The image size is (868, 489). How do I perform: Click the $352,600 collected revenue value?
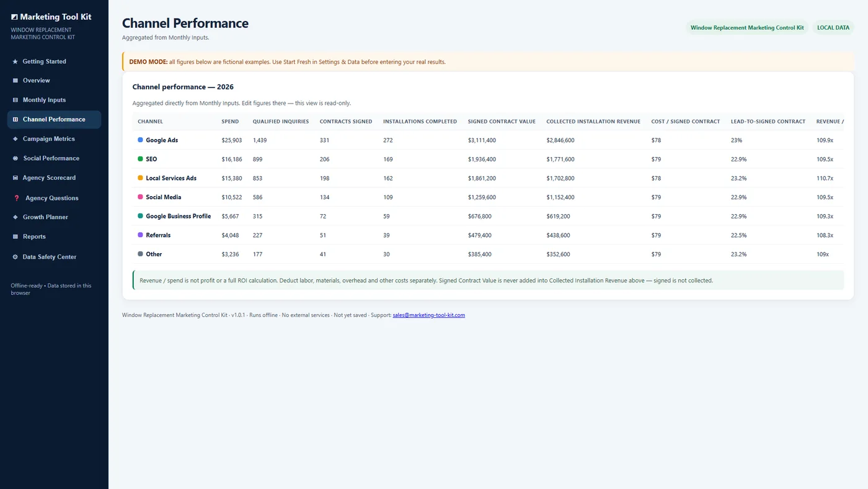[x=558, y=254]
